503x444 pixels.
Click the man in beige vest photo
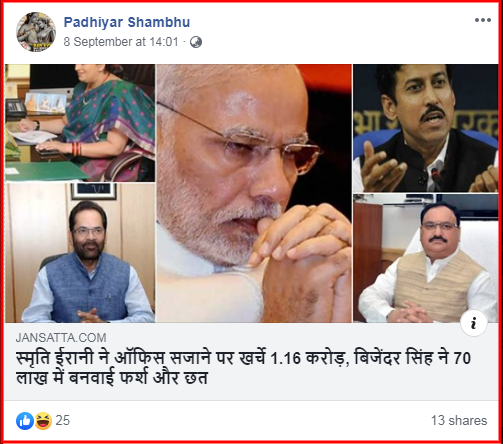click(x=426, y=258)
